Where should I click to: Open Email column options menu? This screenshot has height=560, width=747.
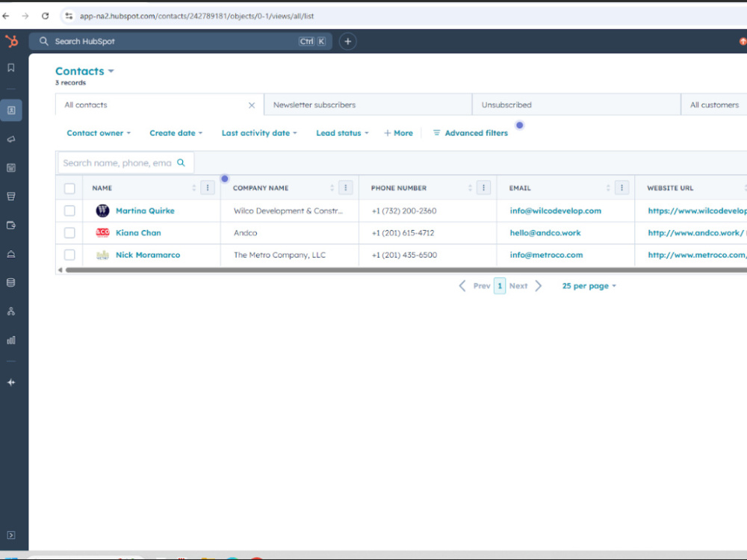[x=622, y=187]
